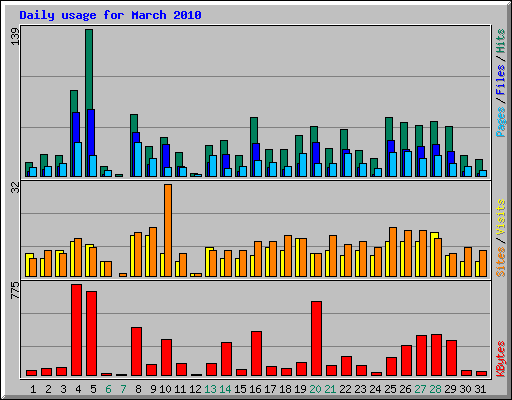This screenshot has width=512, height=400.
Task: Click the orange visits bar for day 9
Action: (x=153, y=252)
